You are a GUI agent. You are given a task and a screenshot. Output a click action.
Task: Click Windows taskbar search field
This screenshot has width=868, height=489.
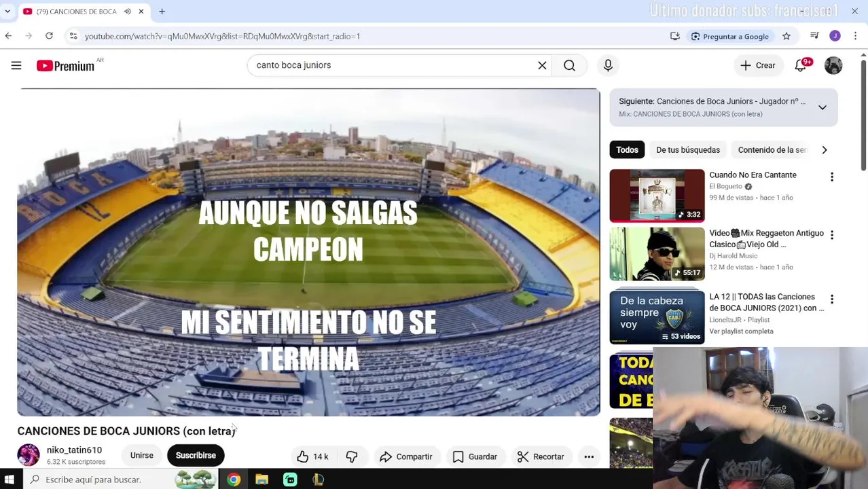122,479
